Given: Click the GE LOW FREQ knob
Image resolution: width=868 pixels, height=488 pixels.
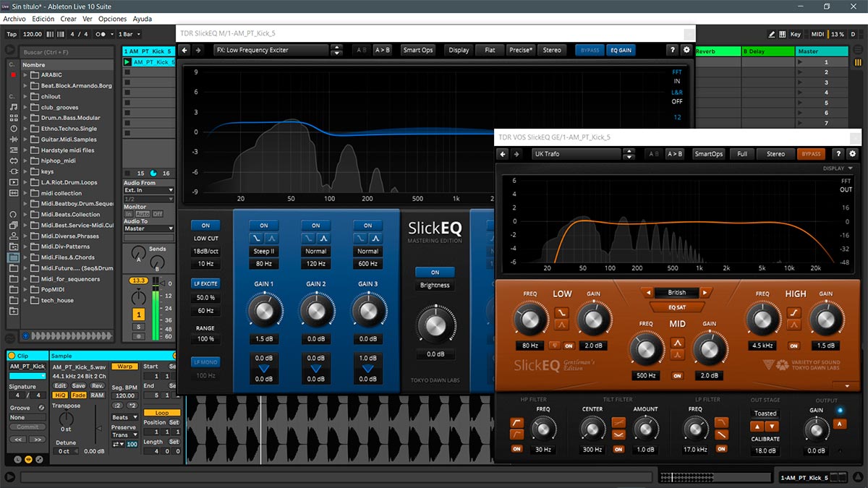Looking at the screenshot, I should click(x=530, y=319).
